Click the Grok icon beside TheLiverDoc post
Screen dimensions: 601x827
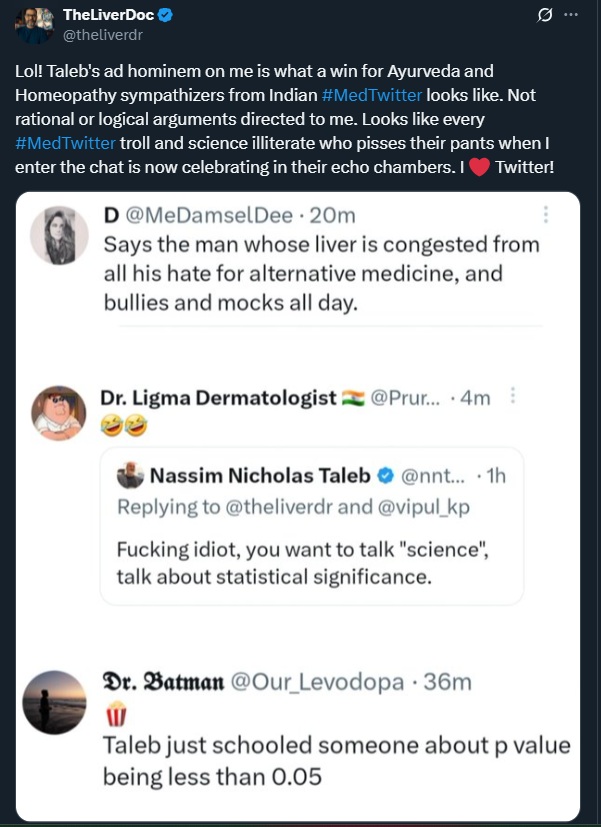coord(545,15)
